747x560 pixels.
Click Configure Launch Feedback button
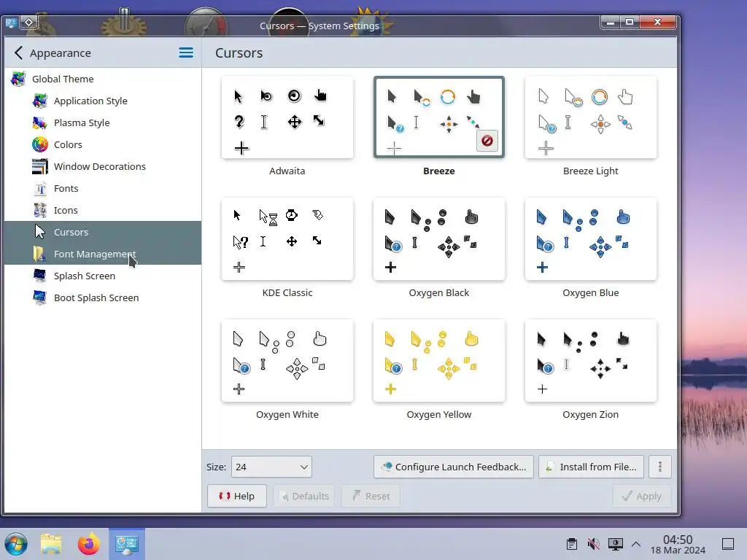454,467
